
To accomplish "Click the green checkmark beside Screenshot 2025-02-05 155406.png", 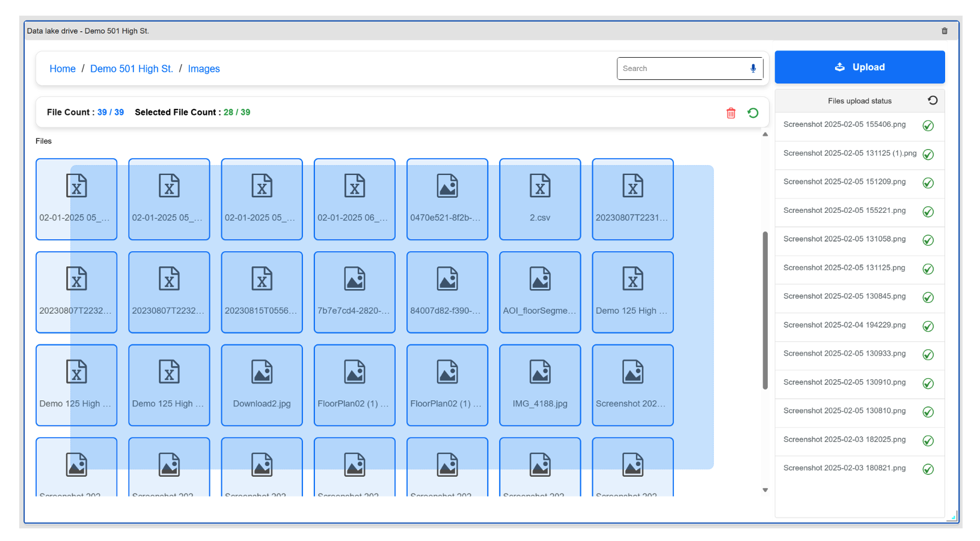I will click(x=928, y=126).
